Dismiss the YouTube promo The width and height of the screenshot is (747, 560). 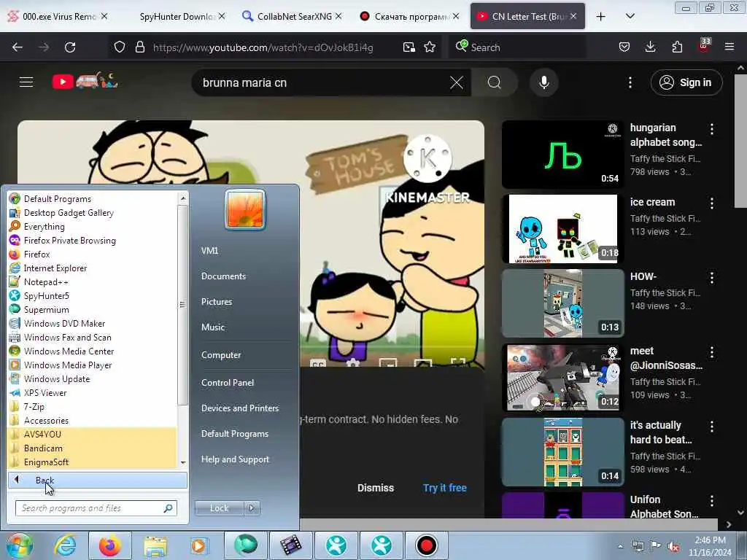pos(376,488)
